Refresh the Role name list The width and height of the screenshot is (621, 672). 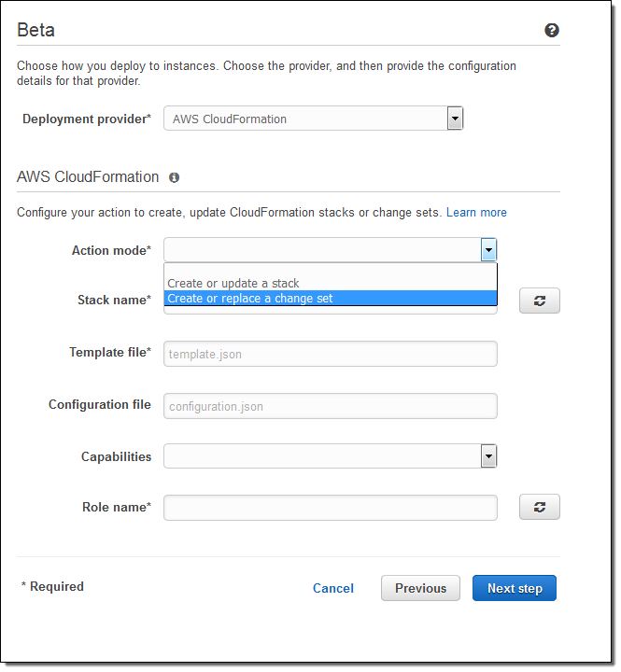point(539,507)
